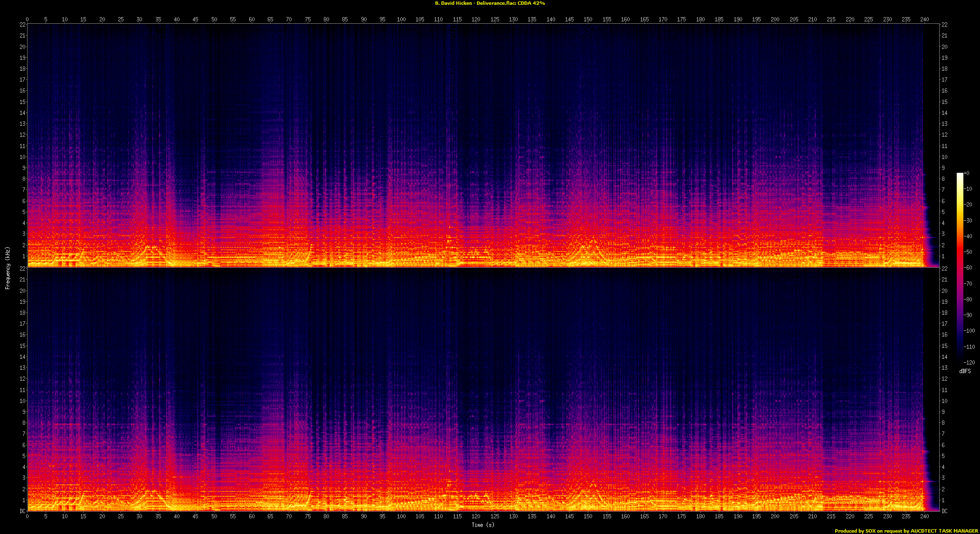Click the -120 label on dBFS scale
980x534 pixels.
[969, 363]
